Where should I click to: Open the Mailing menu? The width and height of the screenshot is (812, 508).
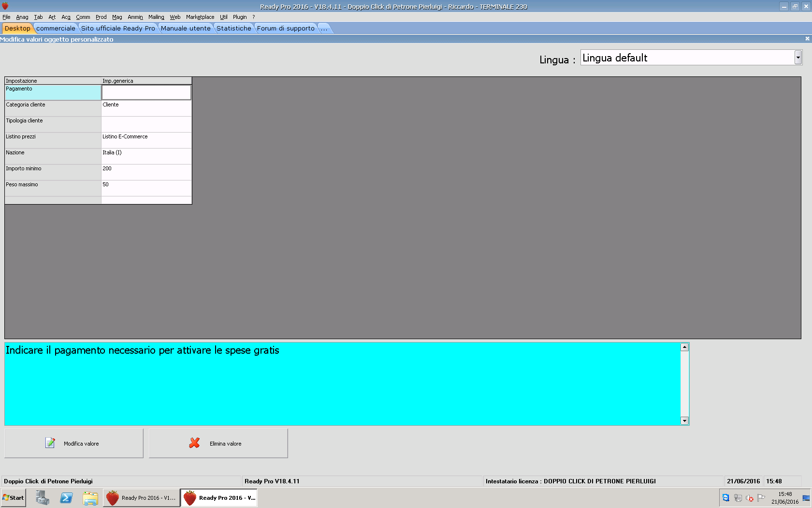(156, 17)
